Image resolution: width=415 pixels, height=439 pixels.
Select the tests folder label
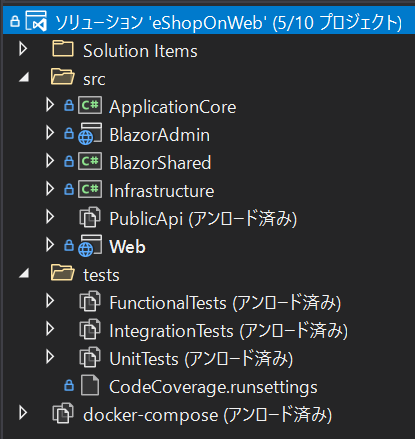coord(101,275)
